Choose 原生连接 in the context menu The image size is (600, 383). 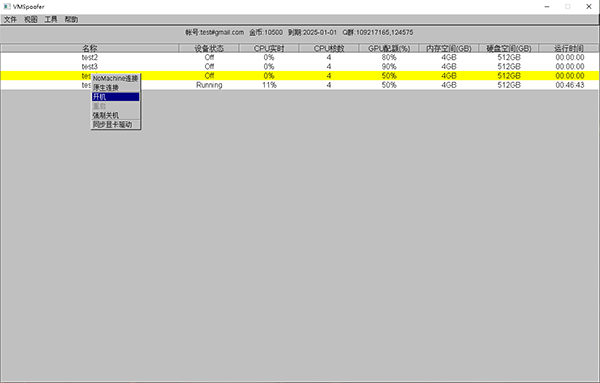click(x=116, y=88)
